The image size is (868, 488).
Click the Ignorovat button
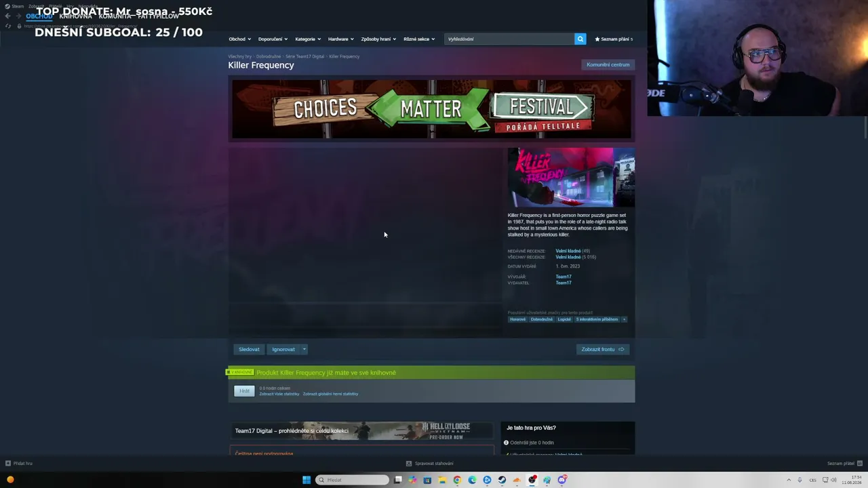(x=283, y=349)
